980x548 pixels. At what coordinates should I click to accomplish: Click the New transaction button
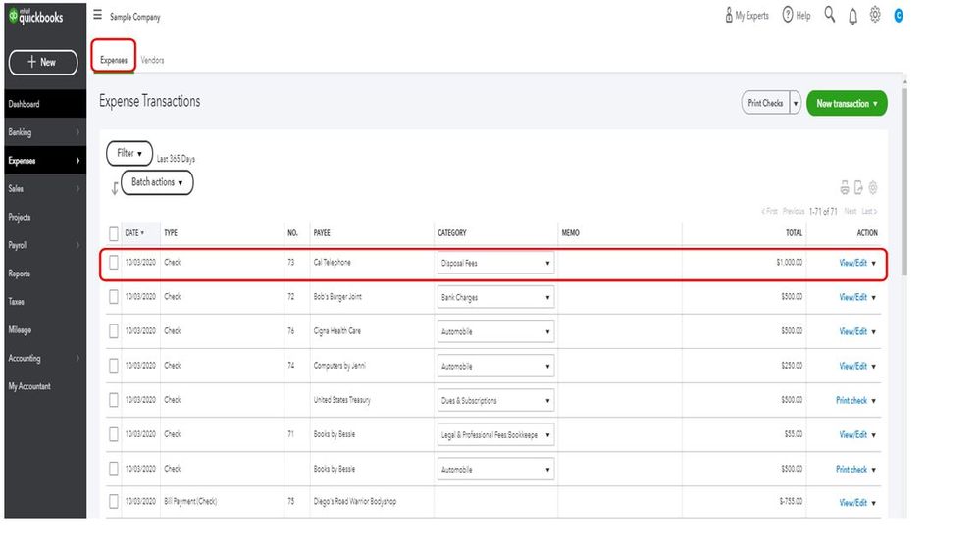click(x=846, y=103)
